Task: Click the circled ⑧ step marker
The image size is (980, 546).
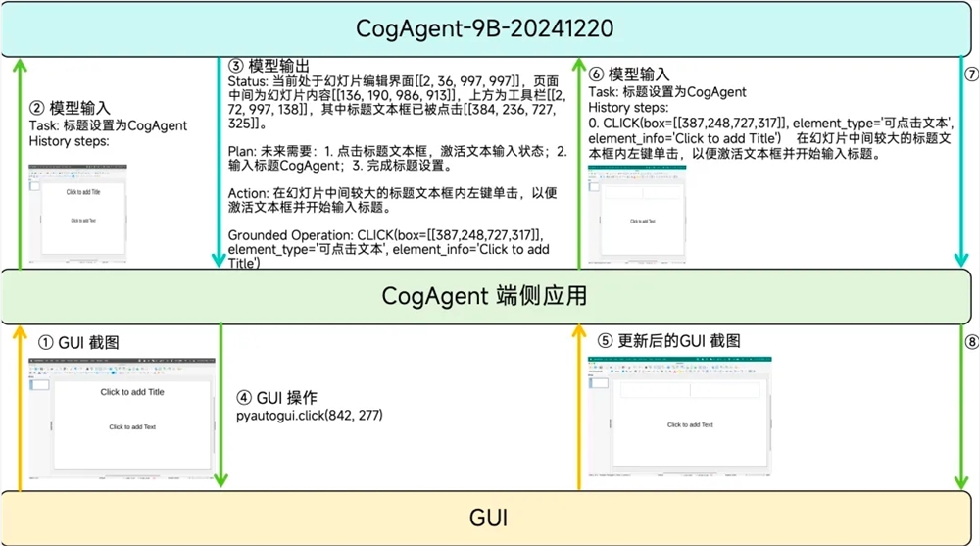Action: [970, 343]
